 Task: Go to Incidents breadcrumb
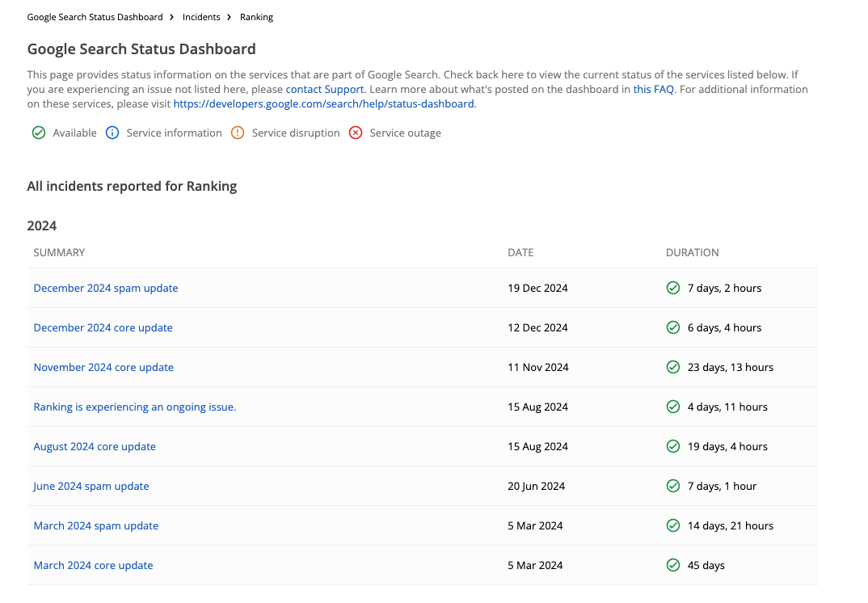click(201, 17)
